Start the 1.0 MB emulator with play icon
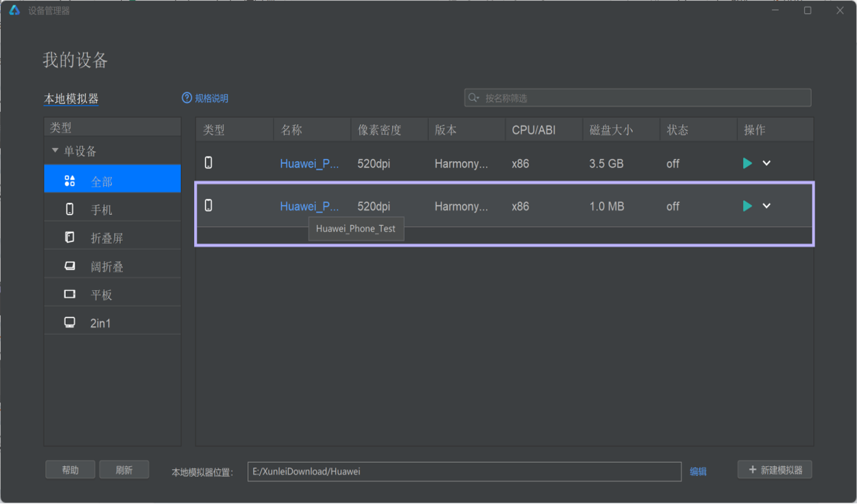 [747, 206]
